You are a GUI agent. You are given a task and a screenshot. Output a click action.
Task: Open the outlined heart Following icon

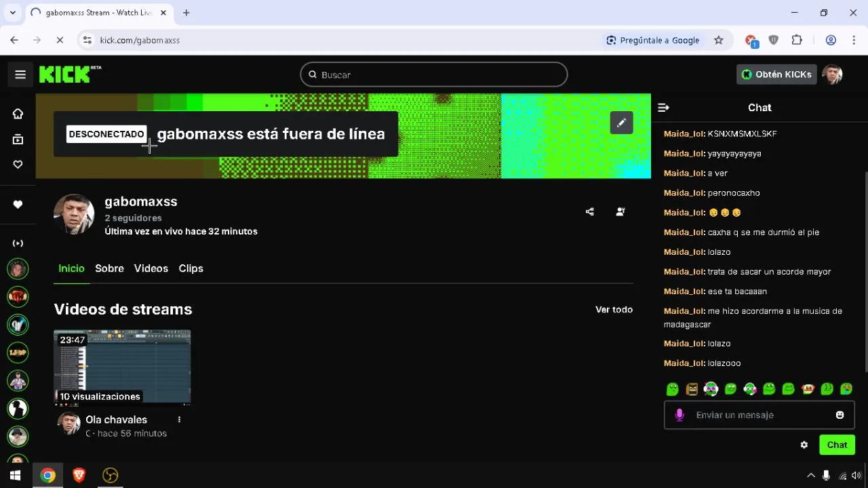pos(18,165)
